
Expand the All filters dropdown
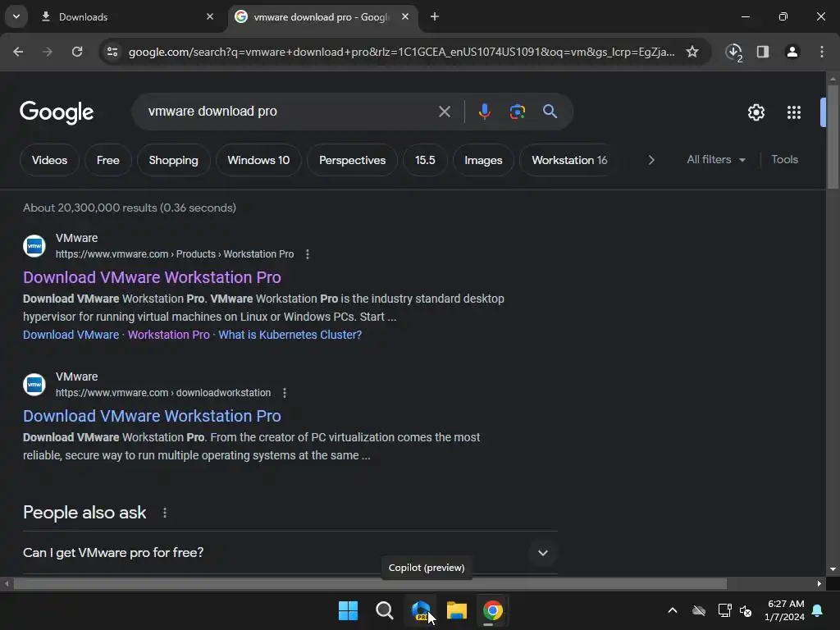(x=715, y=160)
